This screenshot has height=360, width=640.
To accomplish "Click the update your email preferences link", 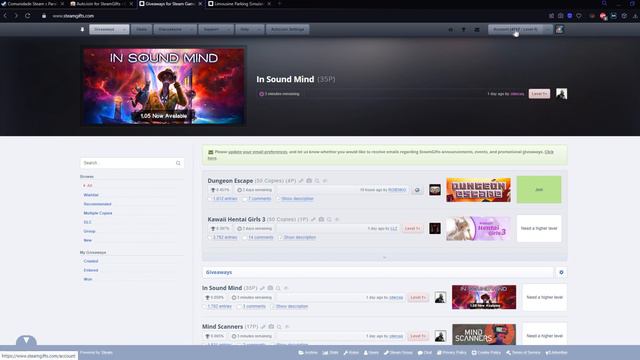I will click(x=258, y=152).
